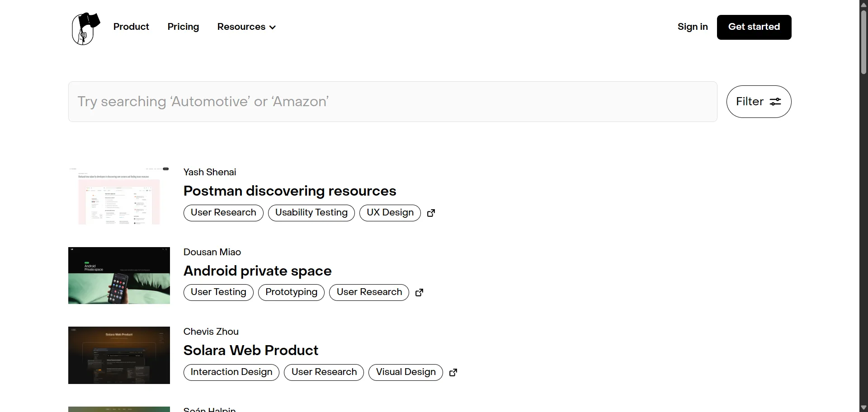Focus the search field with Automotive placeholder
The image size is (868, 412).
(392, 102)
